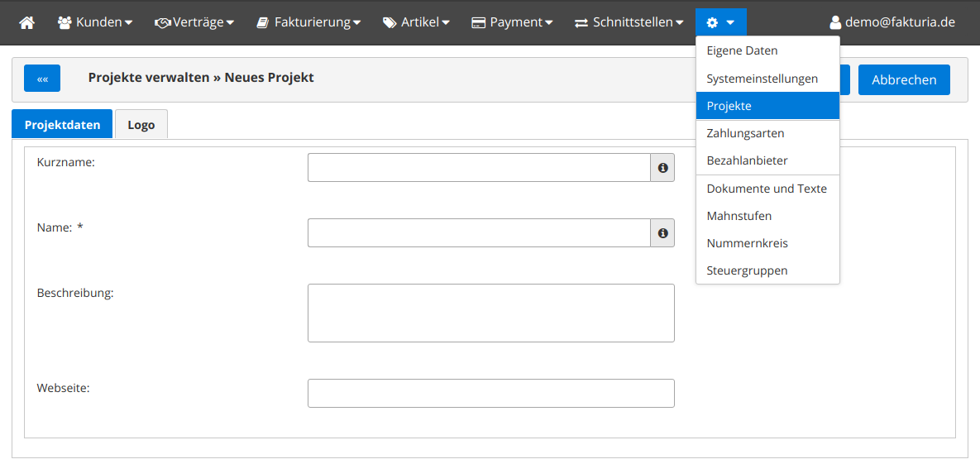Image resolution: width=980 pixels, height=464 pixels.
Task: Open the Kunden dropdown menu
Action: coord(95,22)
